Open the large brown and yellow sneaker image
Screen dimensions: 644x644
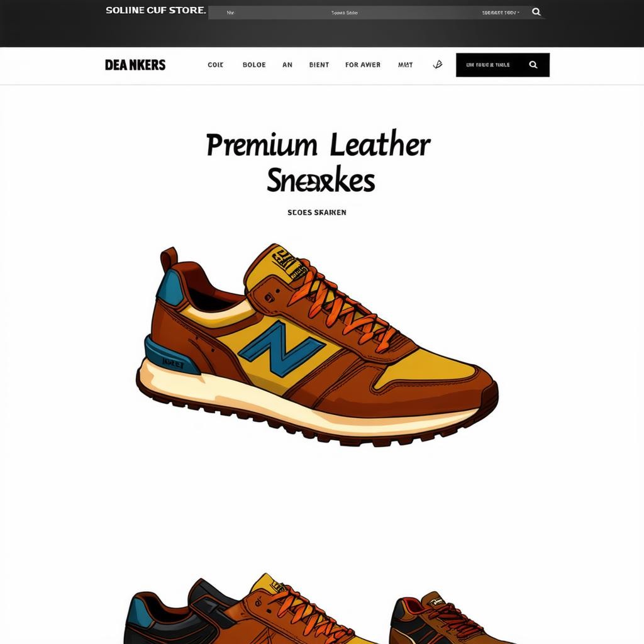tap(317, 345)
